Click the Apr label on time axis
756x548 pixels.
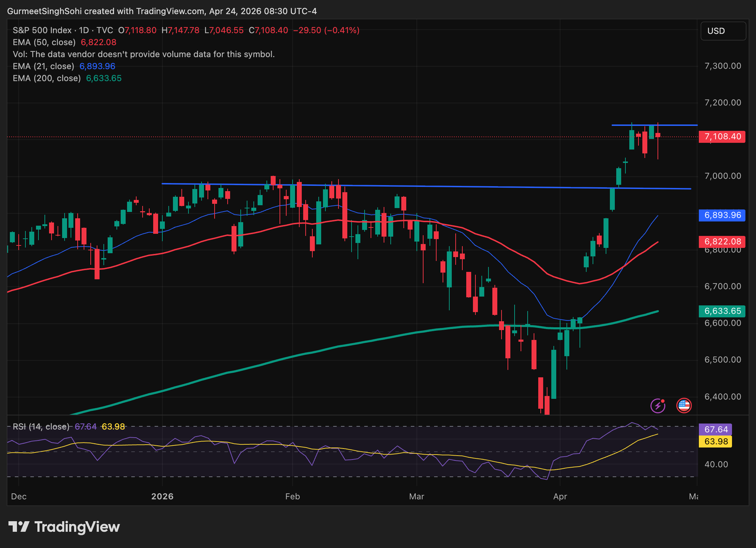pos(560,497)
